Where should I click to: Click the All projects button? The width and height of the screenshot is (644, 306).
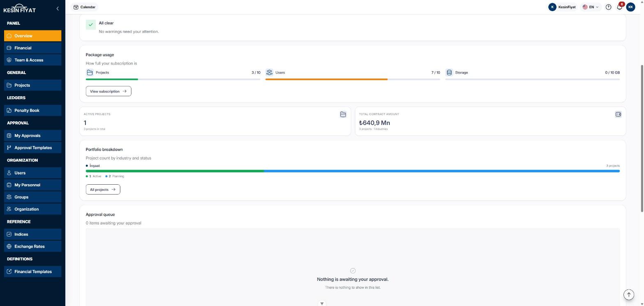(103, 190)
